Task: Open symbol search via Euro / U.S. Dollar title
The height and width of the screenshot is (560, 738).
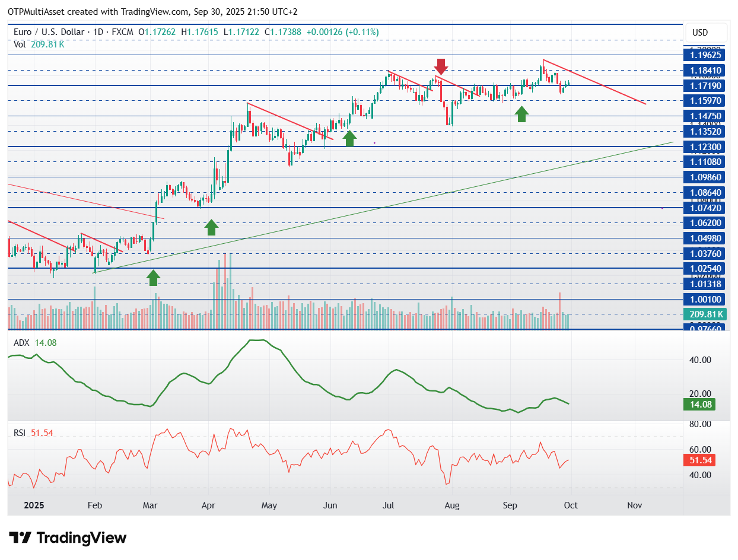Action: click(50, 32)
